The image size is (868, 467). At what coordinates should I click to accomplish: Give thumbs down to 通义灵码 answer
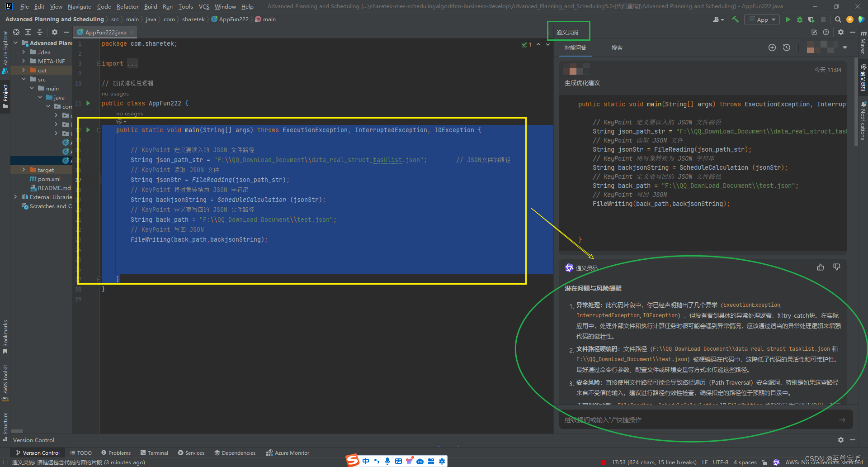pos(837,267)
